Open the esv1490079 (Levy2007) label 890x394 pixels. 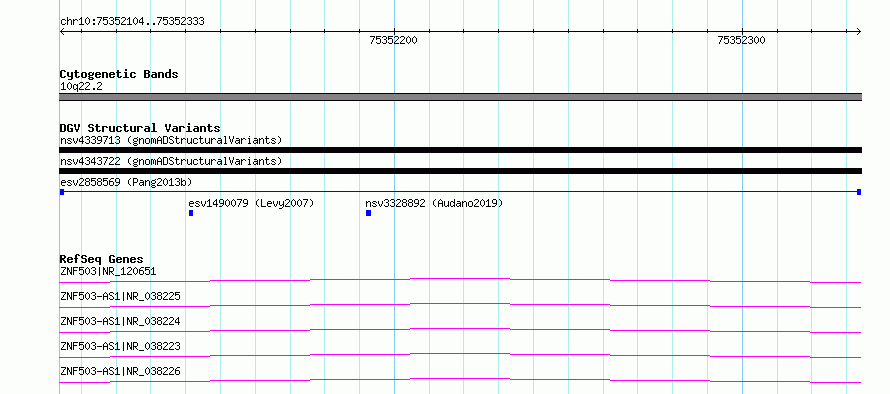pyautogui.click(x=251, y=203)
